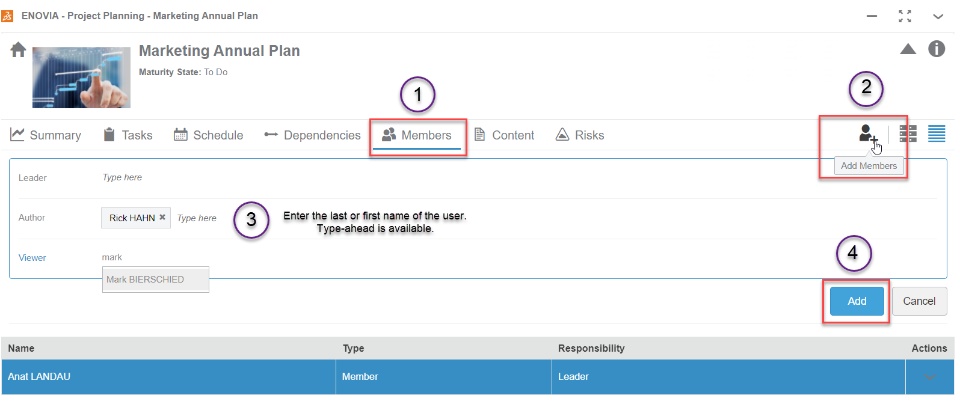
Task: Pick Mark BIERSCHIED from type-ahead suggestions
Action: [155, 279]
